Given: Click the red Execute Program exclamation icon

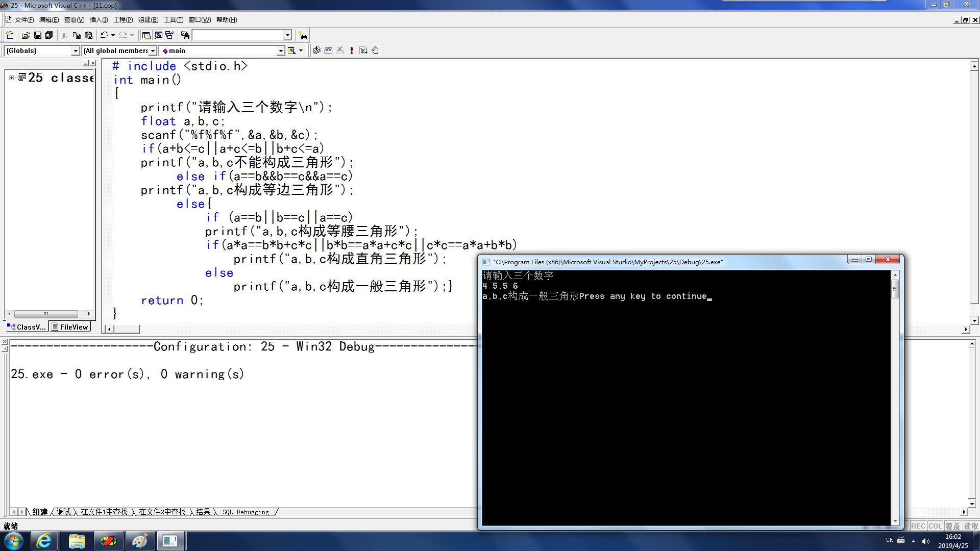Looking at the screenshot, I should pyautogui.click(x=352, y=51).
